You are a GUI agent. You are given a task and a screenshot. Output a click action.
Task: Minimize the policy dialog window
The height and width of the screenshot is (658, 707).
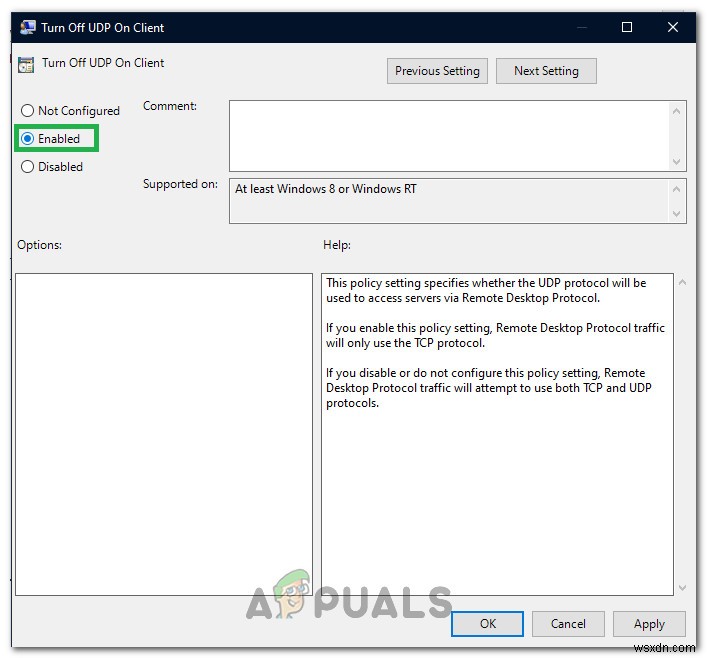(582, 27)
